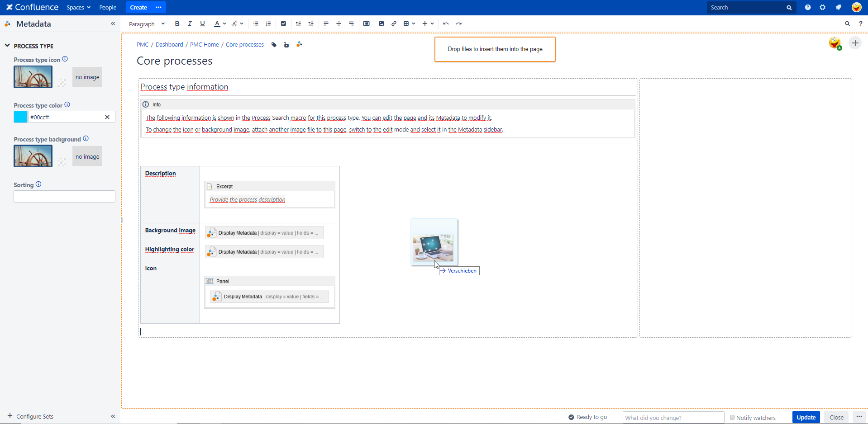Click the page layout icon
This screenshot has width=868, height=424.
coord(367,24)
